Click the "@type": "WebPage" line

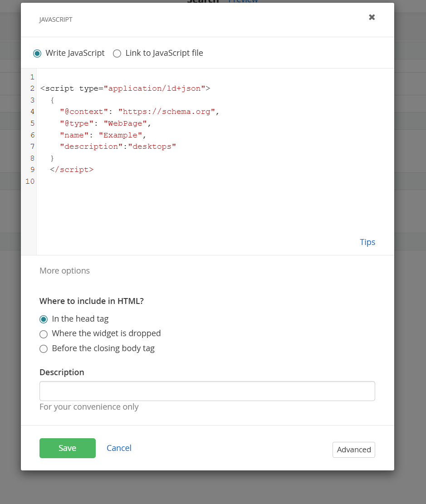click(105, 123)
